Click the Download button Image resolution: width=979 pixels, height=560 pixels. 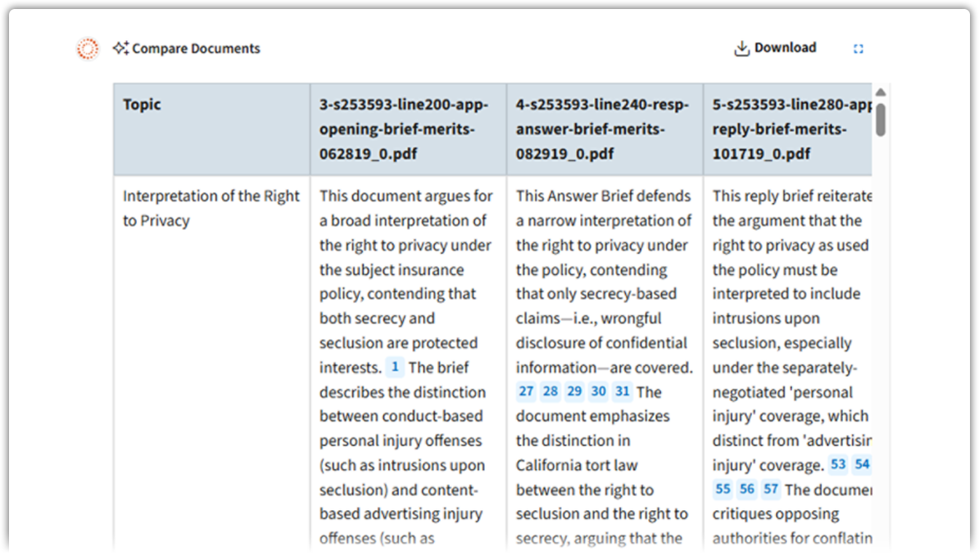[x=775, y=47]
